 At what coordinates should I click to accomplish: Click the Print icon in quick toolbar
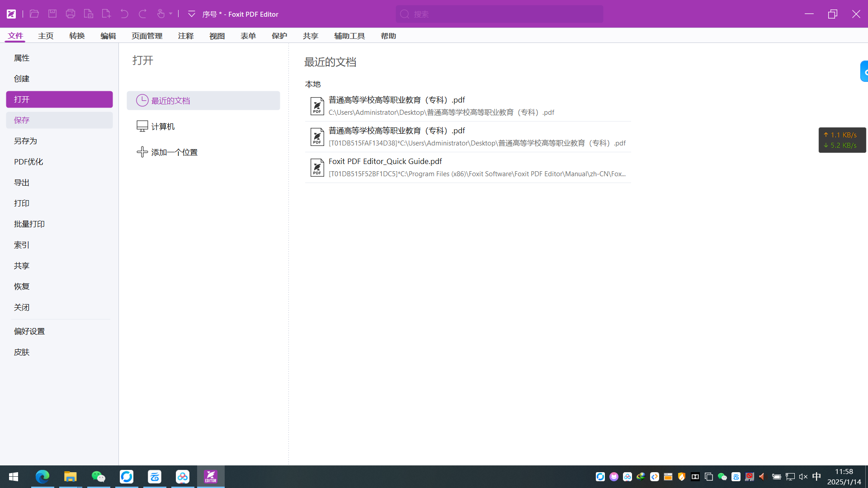point(71,14)
